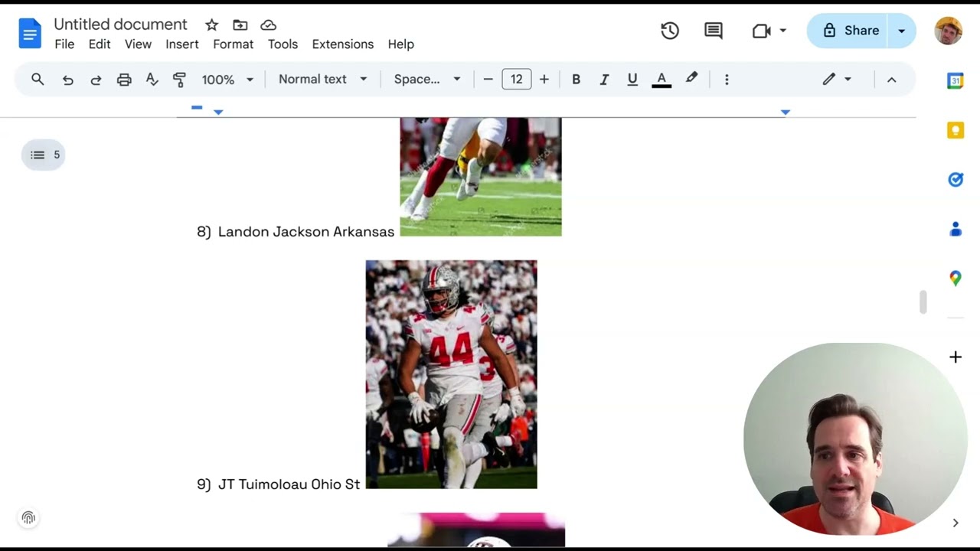Open the Insert menu

(x=182, y=44)
